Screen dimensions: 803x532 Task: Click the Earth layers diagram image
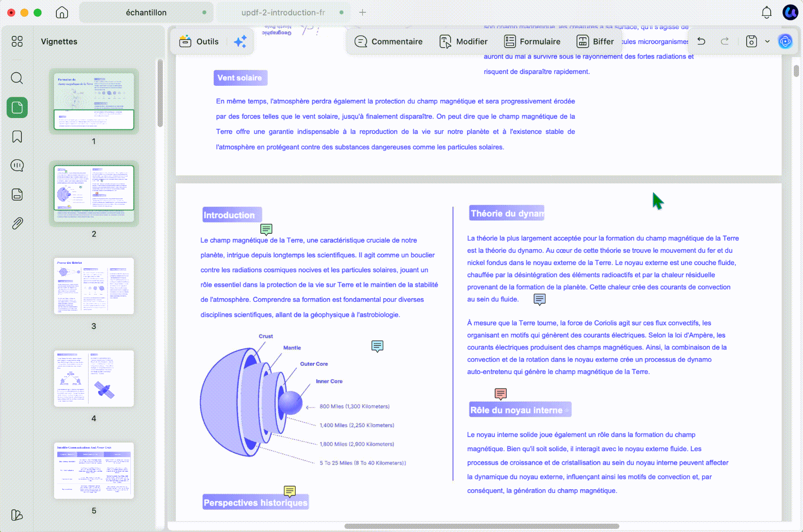click(x=252, y=402)
